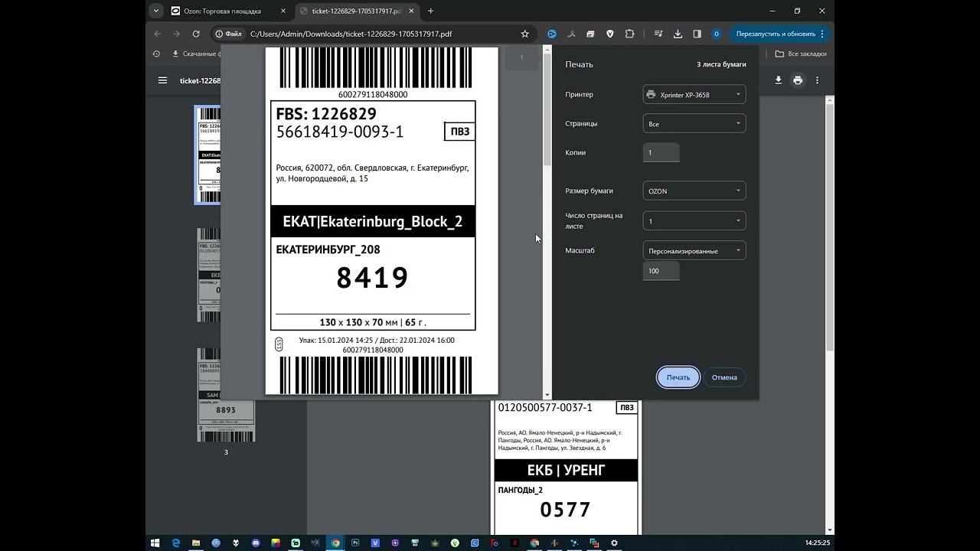Toggle the browser side panel
This screenshot has height=551, width=980.
click(697, 34)
